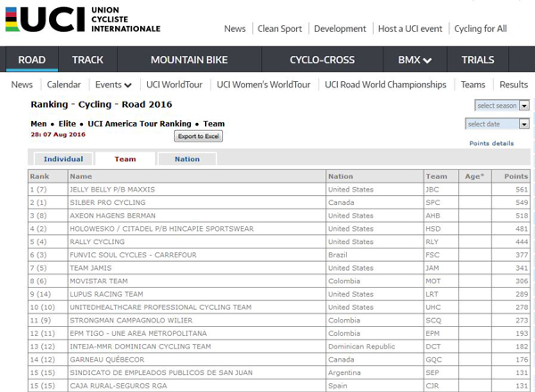This screenshot has height=392, width=535.
Task: Go to Development page
Action: tap(340, 29)
